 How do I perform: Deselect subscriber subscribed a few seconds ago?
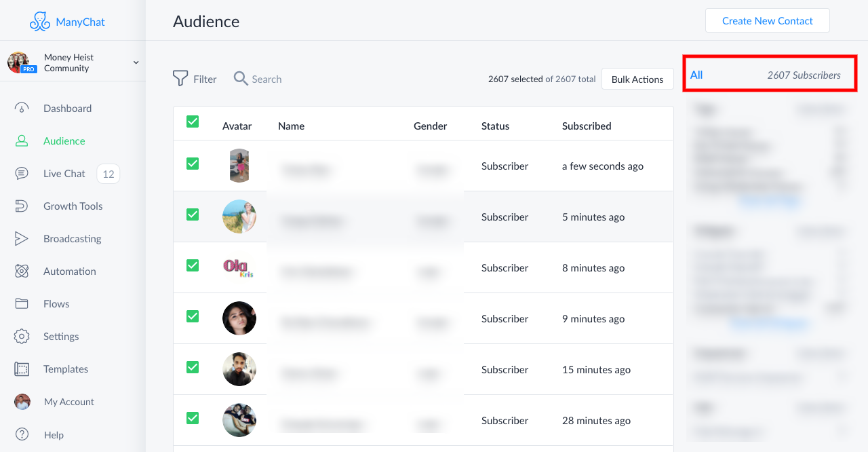tap(193, 164)
